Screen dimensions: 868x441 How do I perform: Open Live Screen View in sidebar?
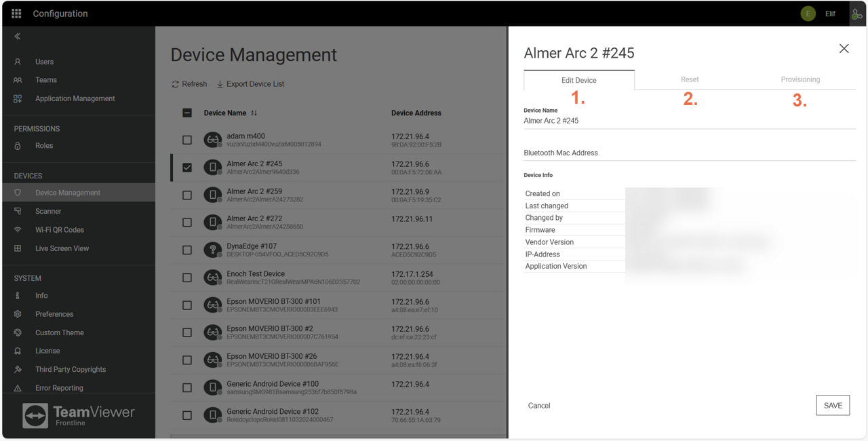(62, 248)
